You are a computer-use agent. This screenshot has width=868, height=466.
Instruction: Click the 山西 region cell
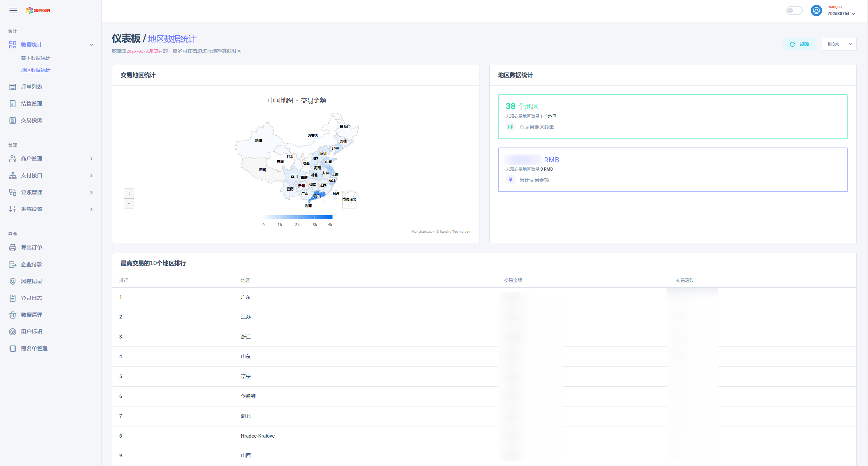[246, 456]
